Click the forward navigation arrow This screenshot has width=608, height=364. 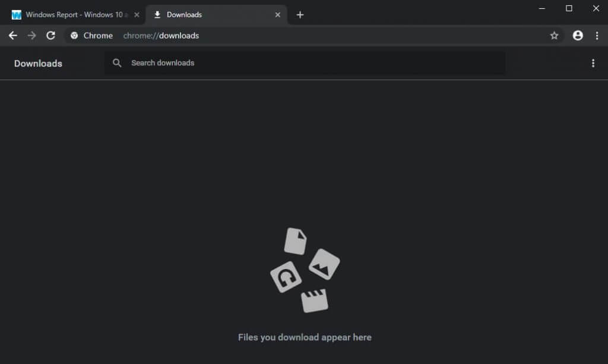point(32,36)
